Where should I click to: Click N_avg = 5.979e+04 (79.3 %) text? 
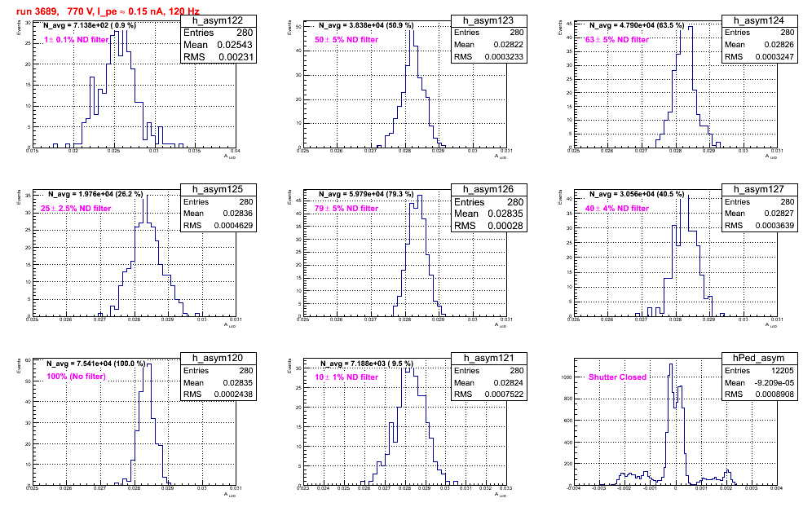point(366,194)
